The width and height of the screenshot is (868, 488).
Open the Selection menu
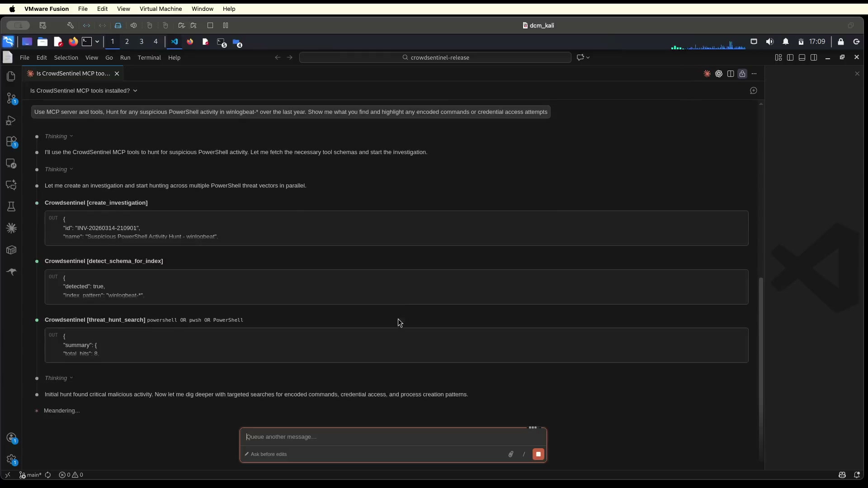click(66, 58)
